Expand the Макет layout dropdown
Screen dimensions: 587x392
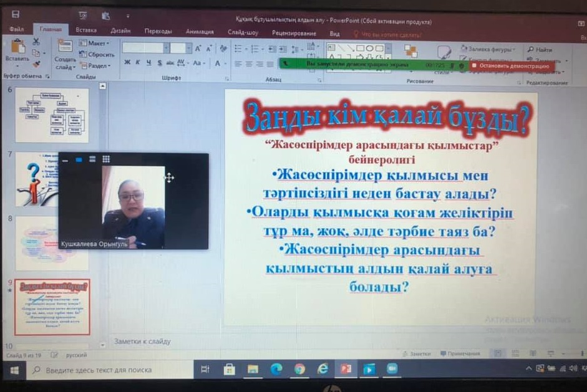coord(95,44)
